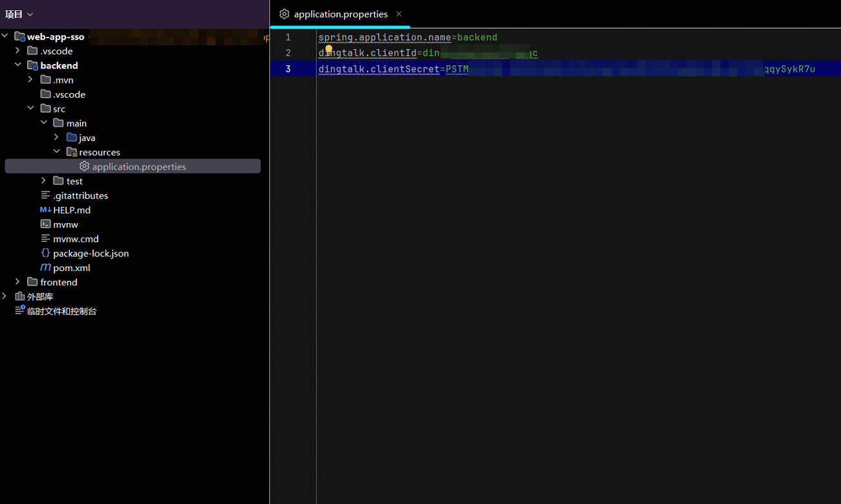Viewport: 841px width, 504px height.
Task: Click the gear icon on the editor tab
Action: pyautogui.click(x=284, y=14)
